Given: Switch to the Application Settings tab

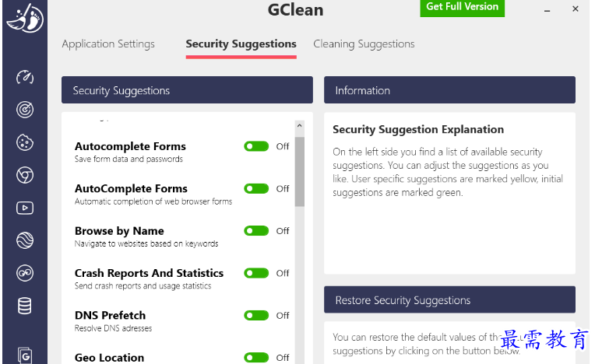Looking at the screenshot, I should coord(108,44).
